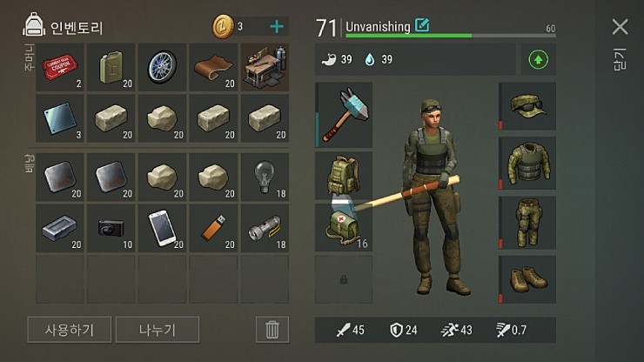
Task: Open the equipped hammer weapon slot
Action: (344, 115)
